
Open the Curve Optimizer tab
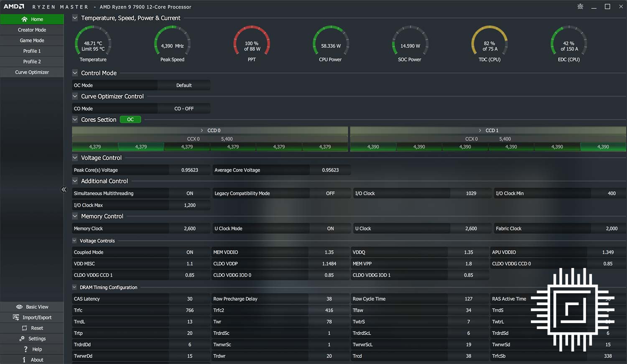click(x=32, y=72)
